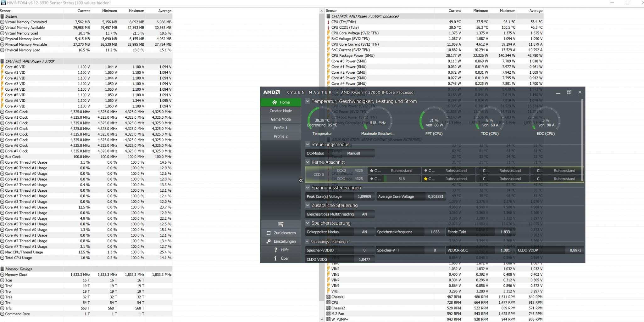Click the Speichertaktfrequenz 1.833 field
Viewport: 644px width, 322px height.
[410, 232]
